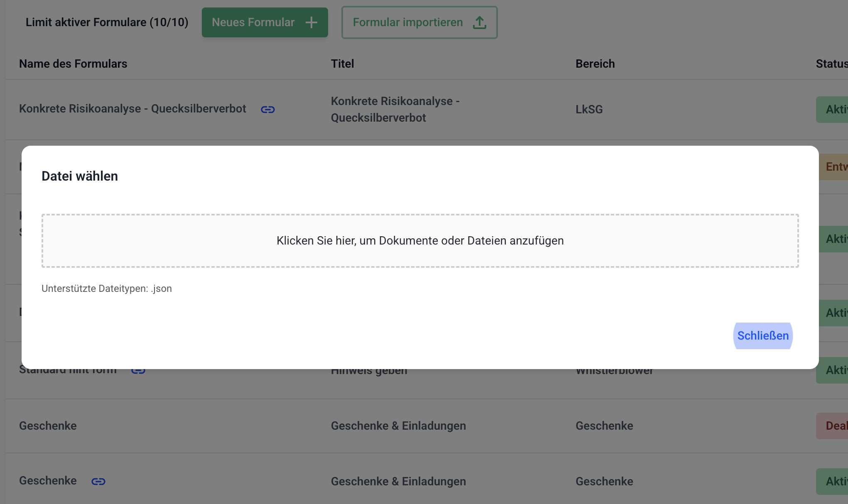Click the upload icon beside Formular importieren
Screen dimensions: 848x504
coord(479,22)
